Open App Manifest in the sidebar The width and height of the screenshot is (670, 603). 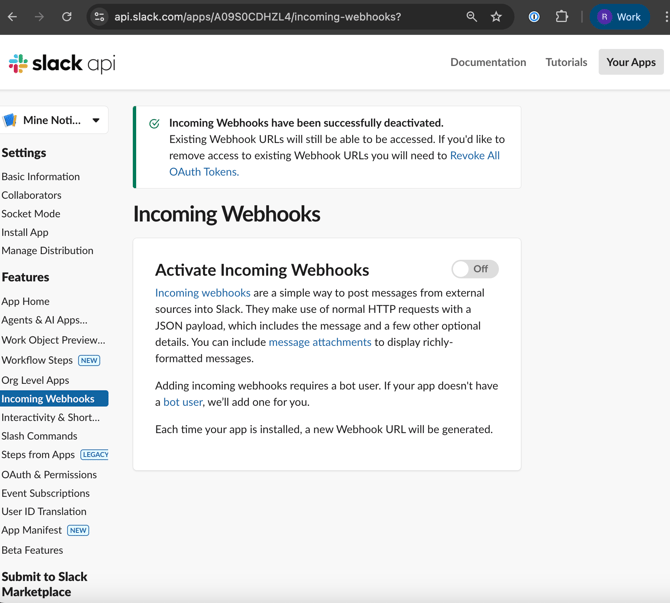[32, 530]
